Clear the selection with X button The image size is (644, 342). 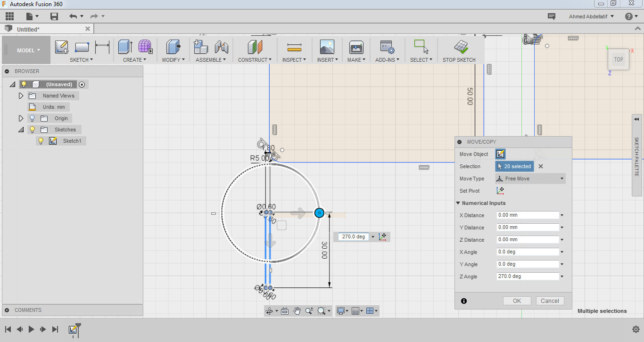coord(541,166)
